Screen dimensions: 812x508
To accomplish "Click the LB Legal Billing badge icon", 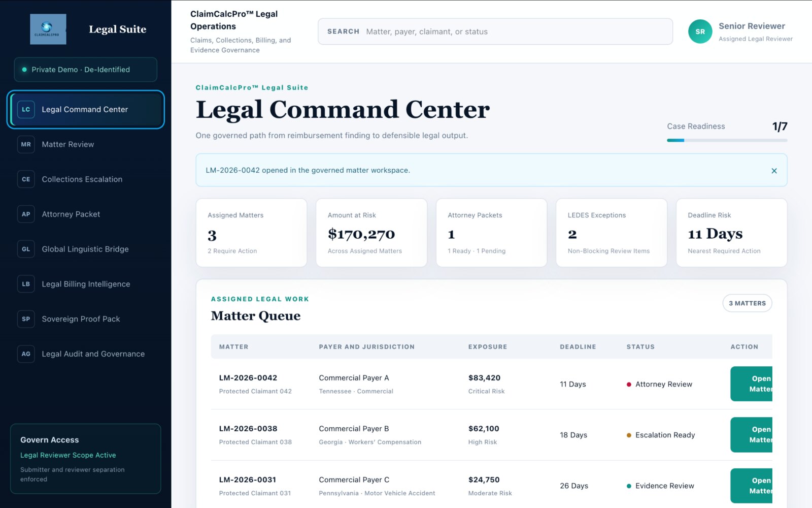I will pyautogui.click(x=26, y=284).
